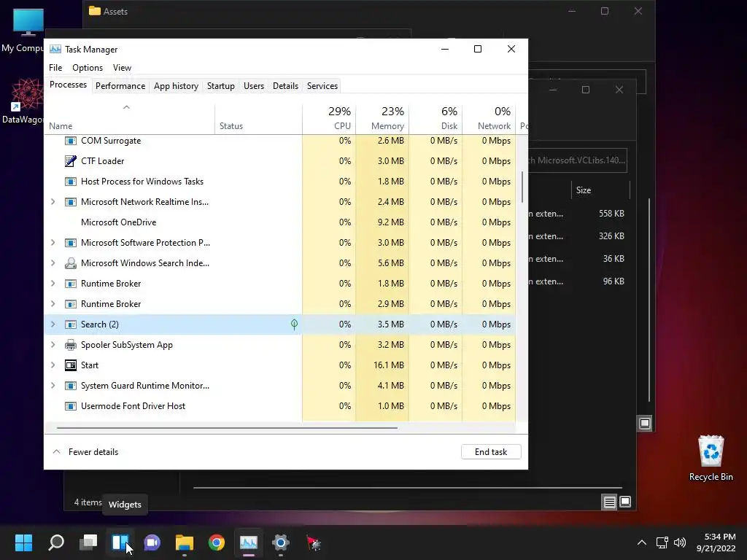
Task: Click the Usermode Font Driver Host icon
Action: click(71, 406)
